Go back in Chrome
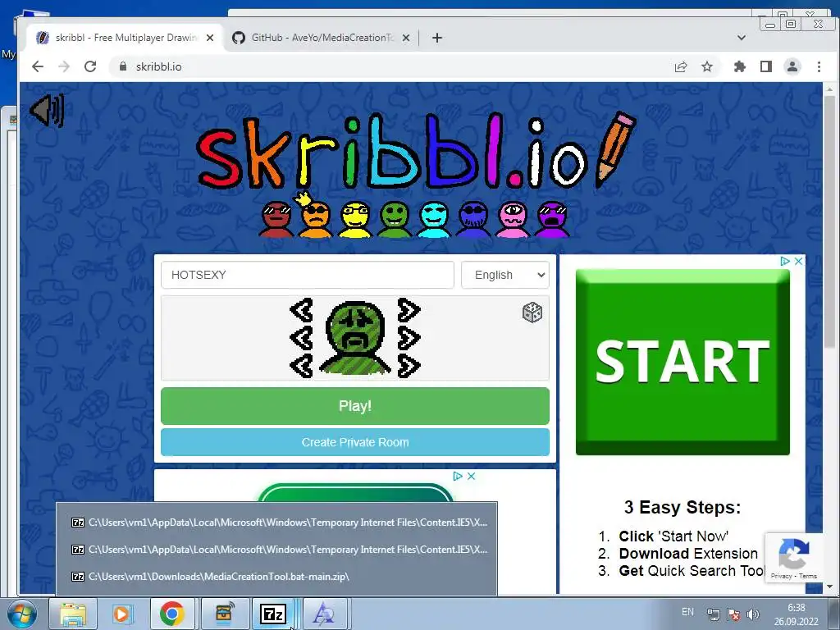Screen dimensions: 840x630 [38, 66]
